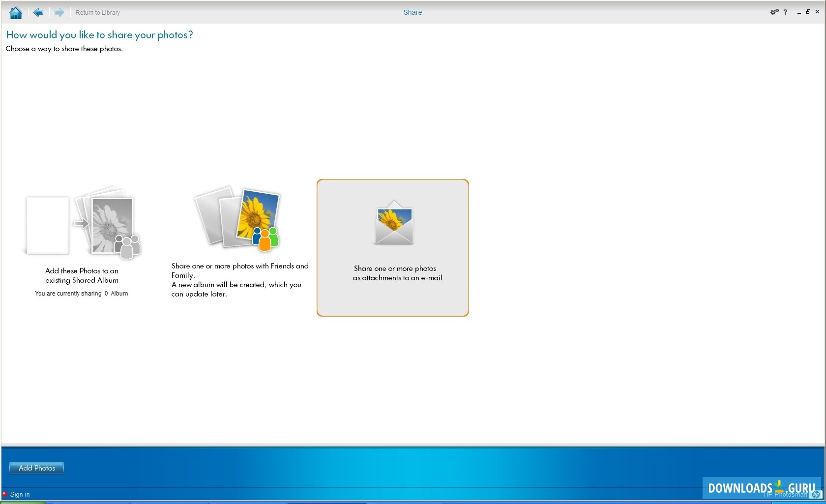The width and height of the screenshot is (826, 504).
Task: Click the text 'Choose a way to share these photos.'
Action: click(64, 49)
